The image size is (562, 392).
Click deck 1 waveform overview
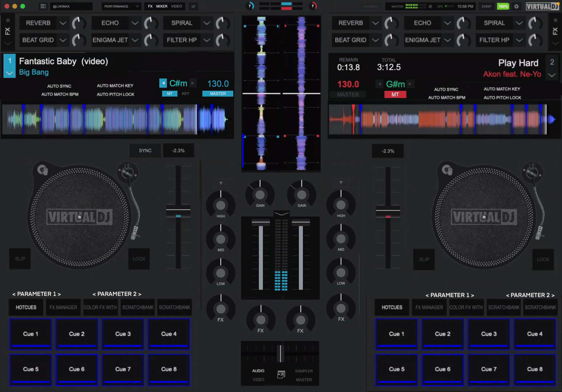pyautogui.click(x=117, y=119)
